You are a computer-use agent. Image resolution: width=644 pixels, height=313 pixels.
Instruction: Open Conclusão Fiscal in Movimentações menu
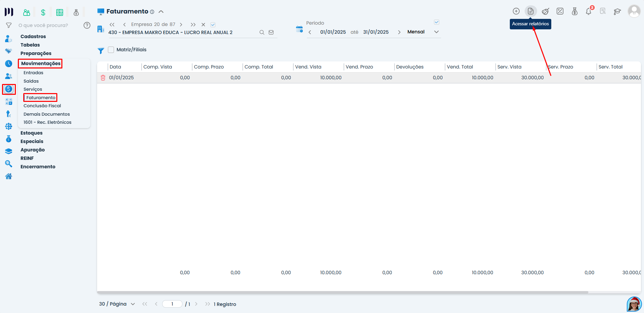(x=42, y=106)
